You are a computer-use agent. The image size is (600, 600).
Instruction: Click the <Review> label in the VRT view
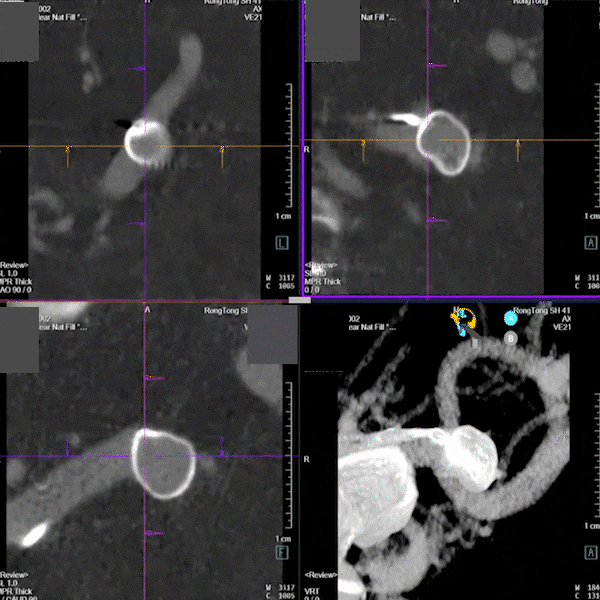(x=321, y=575)
